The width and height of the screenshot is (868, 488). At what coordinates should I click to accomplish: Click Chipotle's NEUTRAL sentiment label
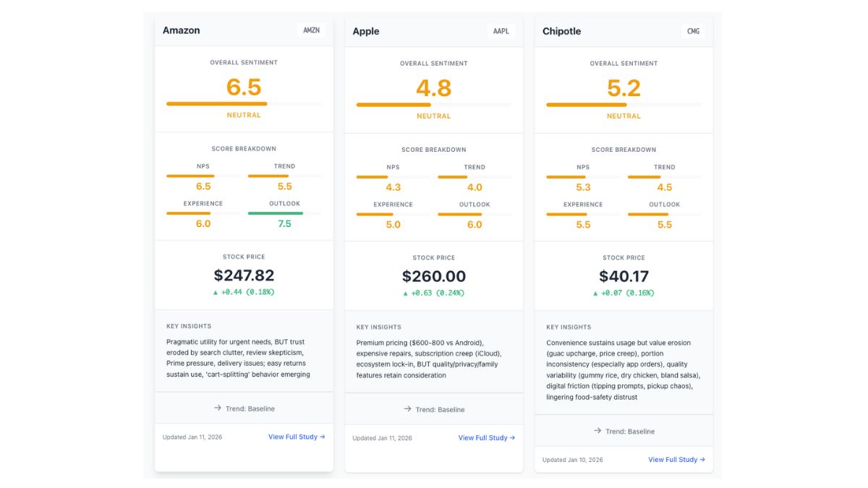[624, 115]
